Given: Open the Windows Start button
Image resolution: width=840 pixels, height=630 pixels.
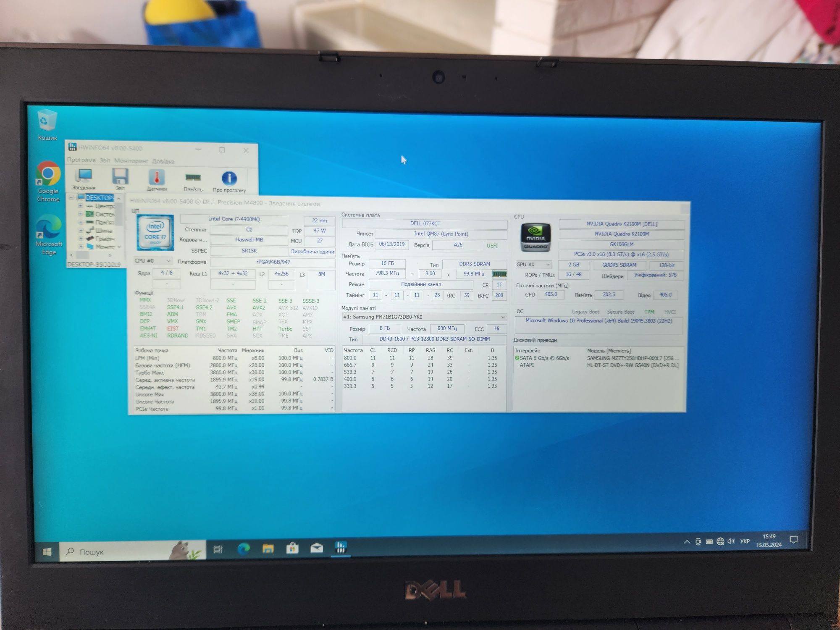Looking at the screenshot, I should point(47,551).
